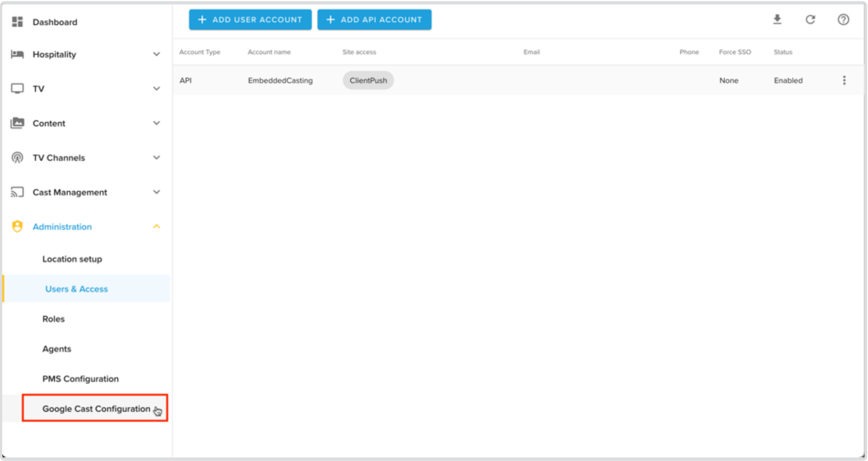The height and width of the screenshot is (461, 868).
Task: Open the help question mark icon
Action: [x=843, y=20]
